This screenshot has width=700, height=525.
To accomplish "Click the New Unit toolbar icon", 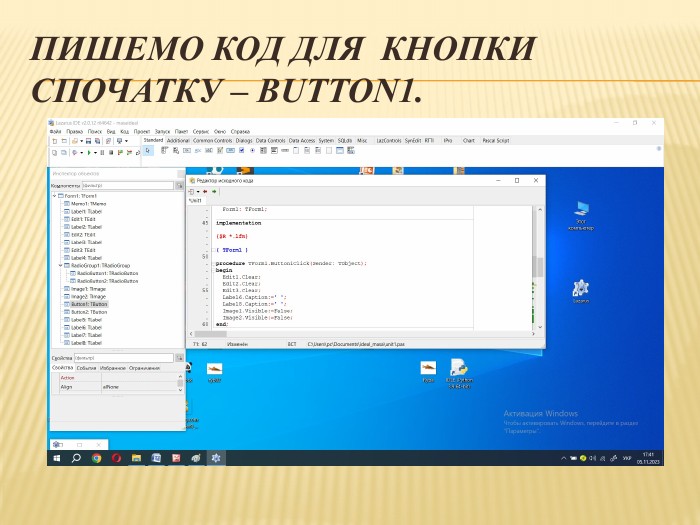I will point(55,141).
